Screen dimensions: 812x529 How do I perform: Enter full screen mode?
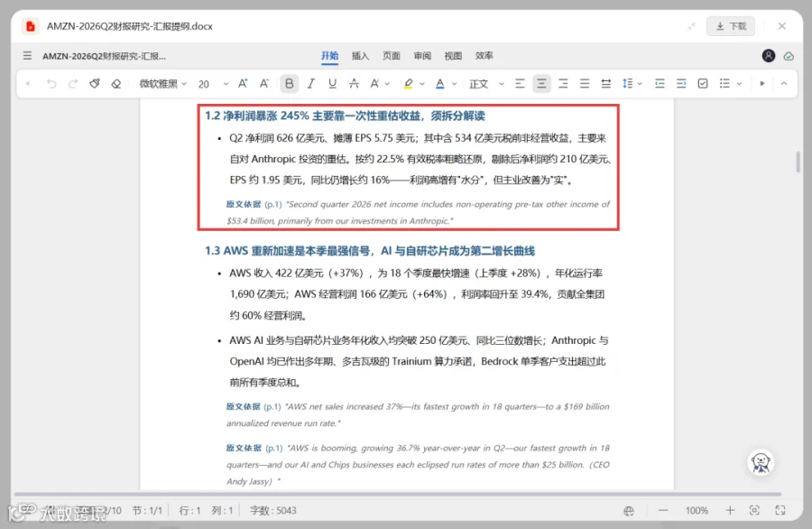pyautogui.click(x=780, y=510)
